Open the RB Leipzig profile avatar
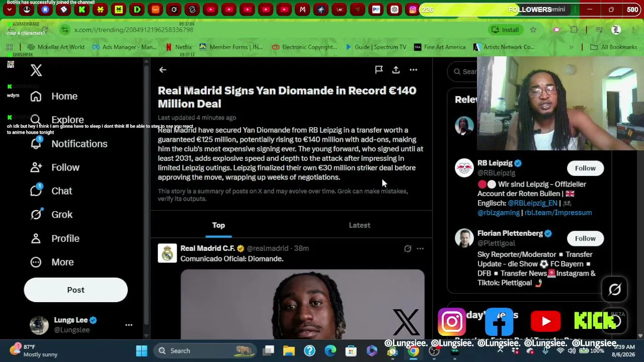644x362 pixels. pos(464,168)
